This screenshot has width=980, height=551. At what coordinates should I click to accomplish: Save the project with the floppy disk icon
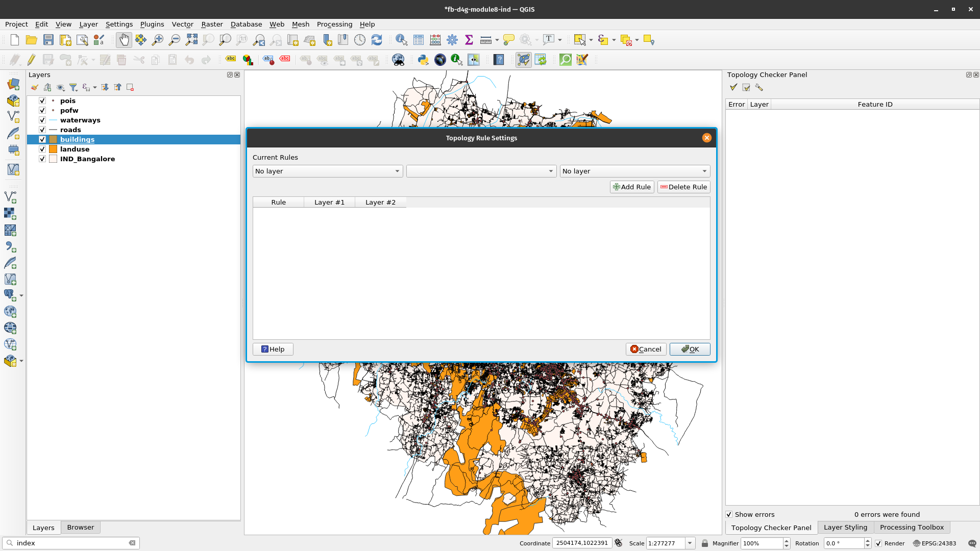(48, 40)
